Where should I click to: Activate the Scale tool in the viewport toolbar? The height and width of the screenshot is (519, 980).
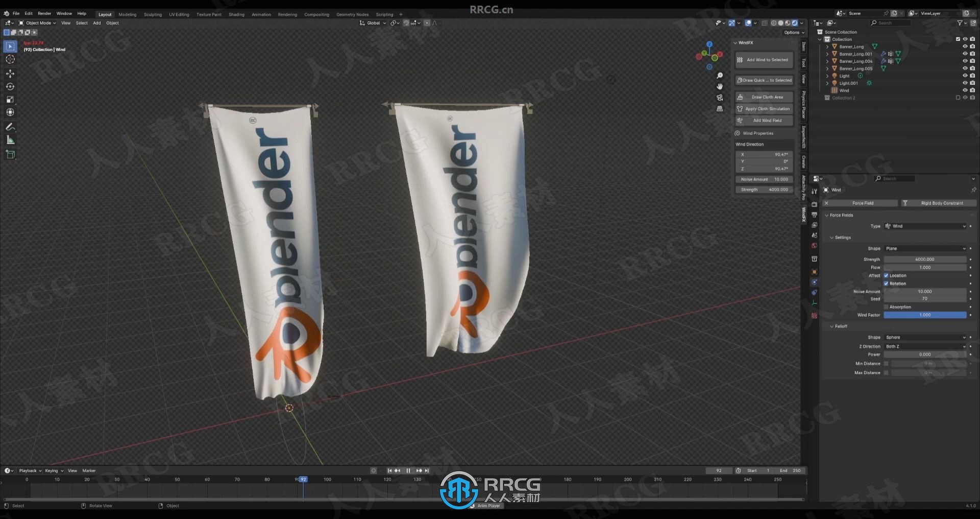click(x=10, y=100)
